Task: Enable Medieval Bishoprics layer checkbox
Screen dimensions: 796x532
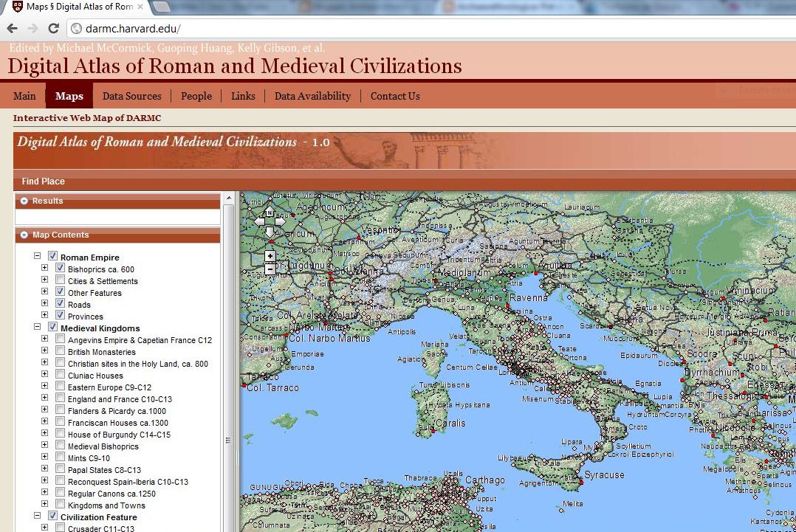Action: point(60,445)
